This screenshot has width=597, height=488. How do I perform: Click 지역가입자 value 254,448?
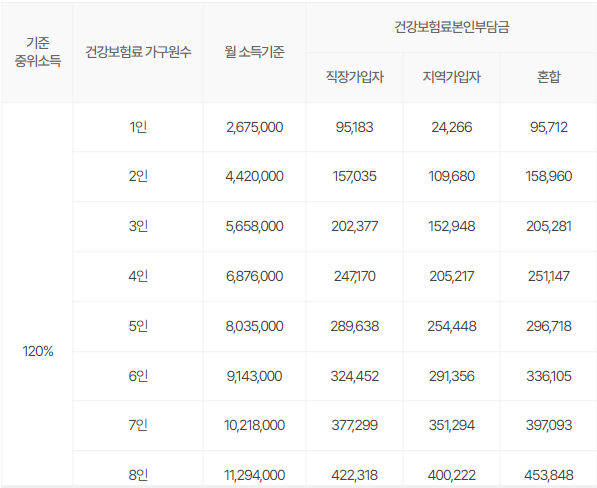[x=452, y=326]
